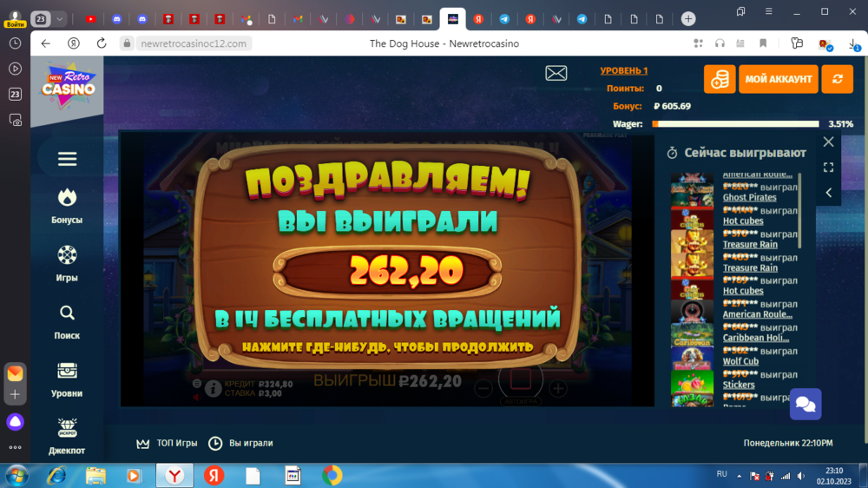Open browser downloads icon
Screen dimensions: 868x488
point(853,44)
